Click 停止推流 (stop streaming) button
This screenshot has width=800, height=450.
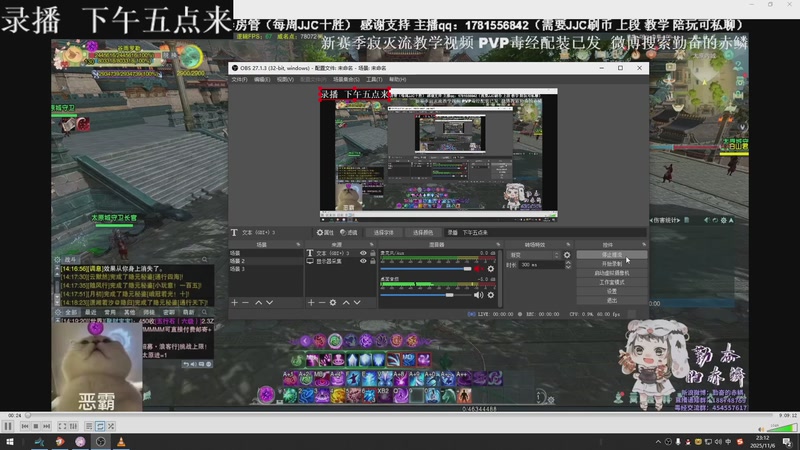[612, 255]
